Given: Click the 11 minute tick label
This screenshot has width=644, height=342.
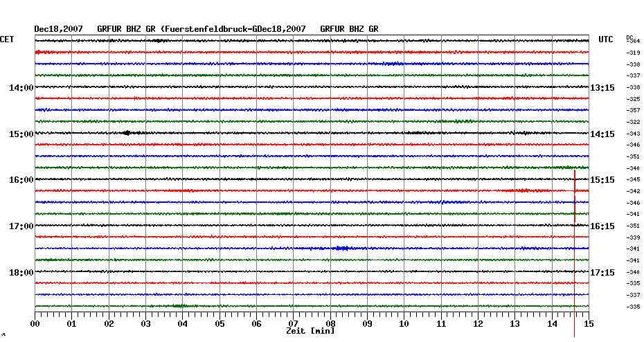Looking at the screenshot, I should (x=441, y=324).
